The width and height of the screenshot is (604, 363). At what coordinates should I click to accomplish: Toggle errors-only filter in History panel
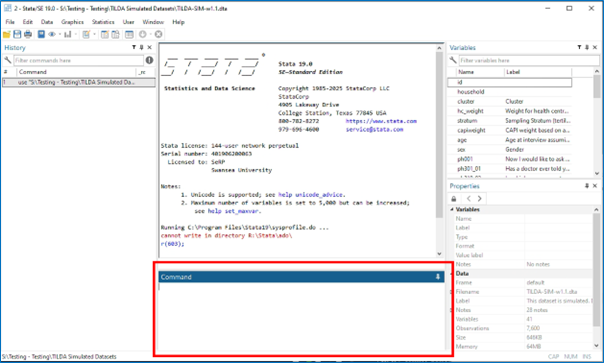149,60
